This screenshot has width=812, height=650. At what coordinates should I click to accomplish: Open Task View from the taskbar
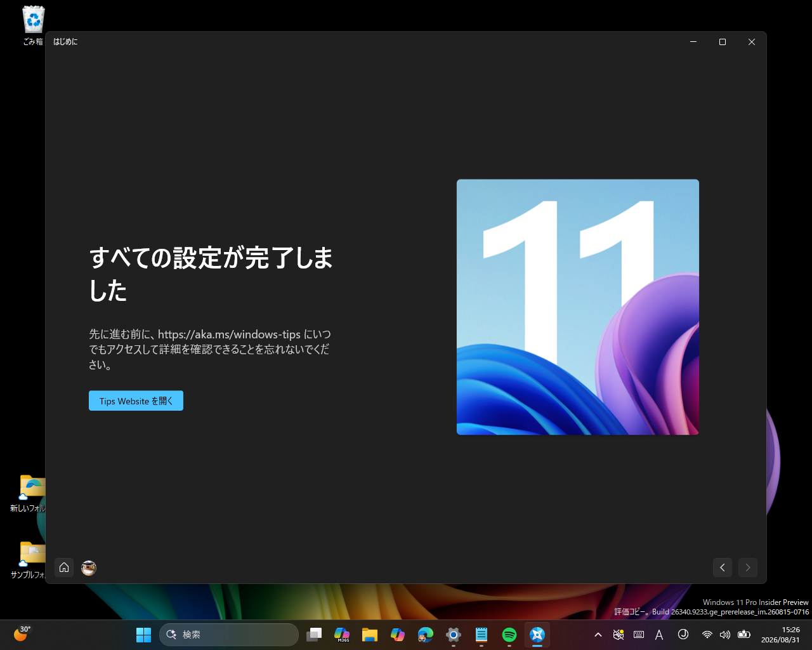(x=314, y=635)
